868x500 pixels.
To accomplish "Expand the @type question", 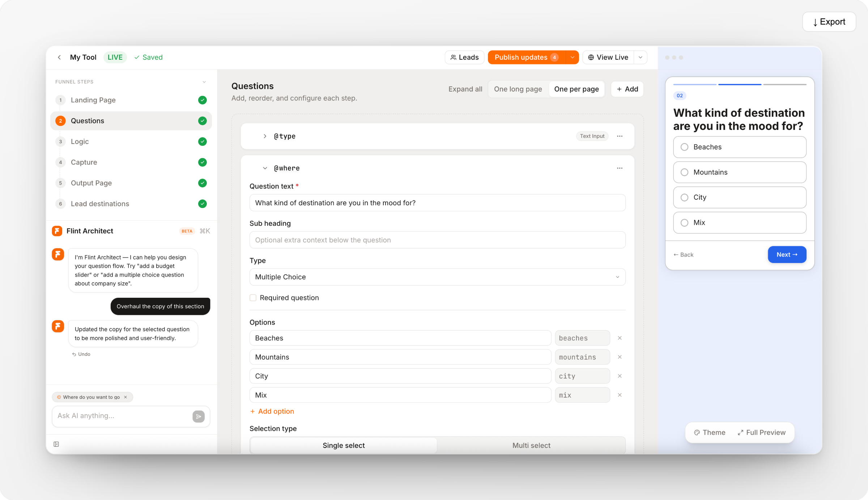I will 265,136.
